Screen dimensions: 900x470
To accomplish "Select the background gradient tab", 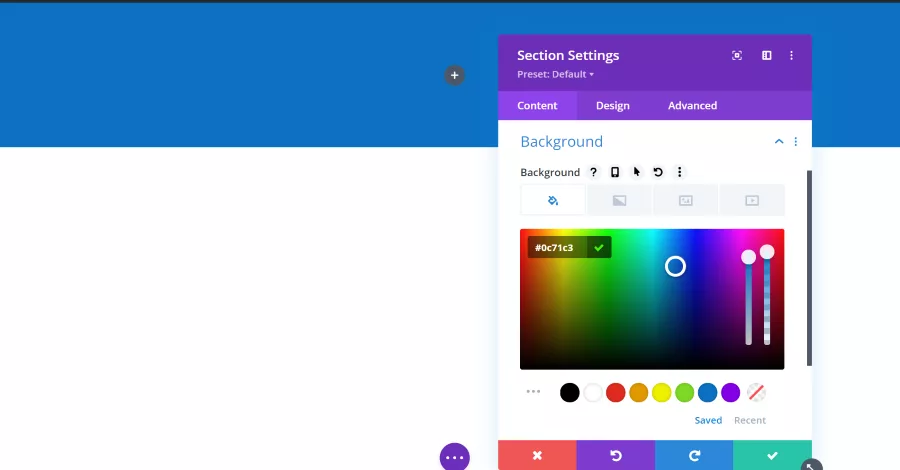I will [x=619, y=200].
